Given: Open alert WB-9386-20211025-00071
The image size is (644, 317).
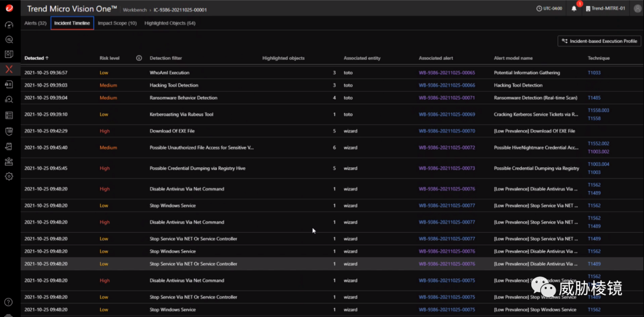Looking at the screenshot, I should pyautogui.click(x=447, y=98).
